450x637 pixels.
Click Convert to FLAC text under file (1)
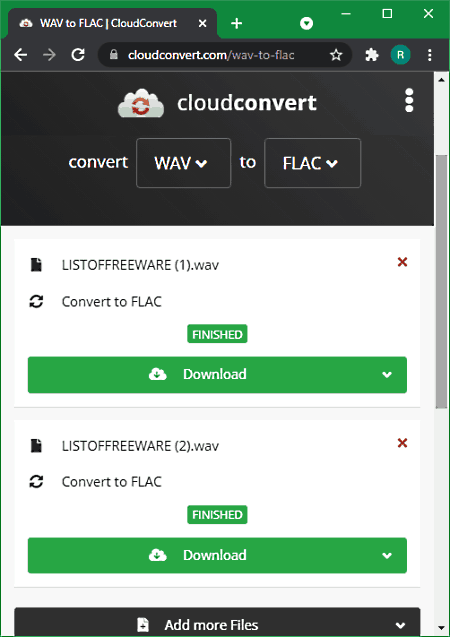[x=112, y=301]
